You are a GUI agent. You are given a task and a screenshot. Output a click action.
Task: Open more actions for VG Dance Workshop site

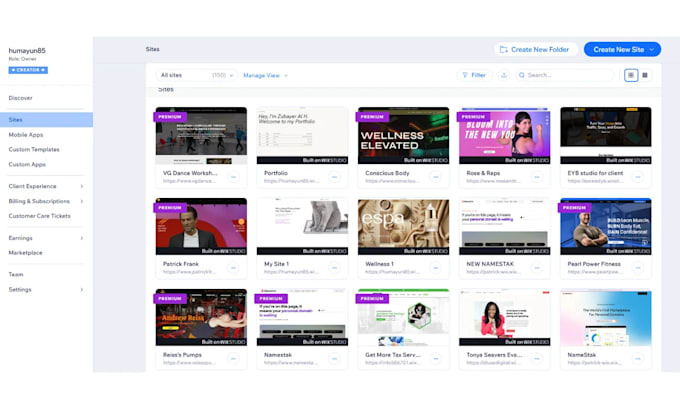coord(233,177)
